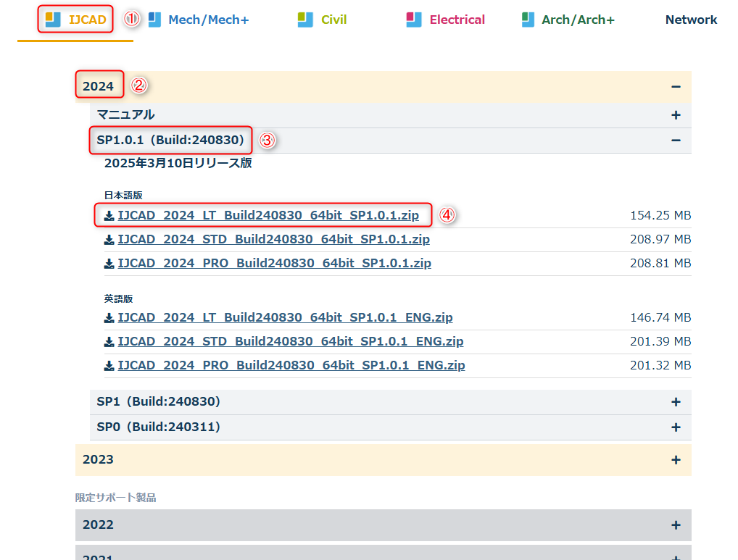Expand SP0 (Build:240311) section
This screenshot has width=738, height=560.
coord(391,427)
